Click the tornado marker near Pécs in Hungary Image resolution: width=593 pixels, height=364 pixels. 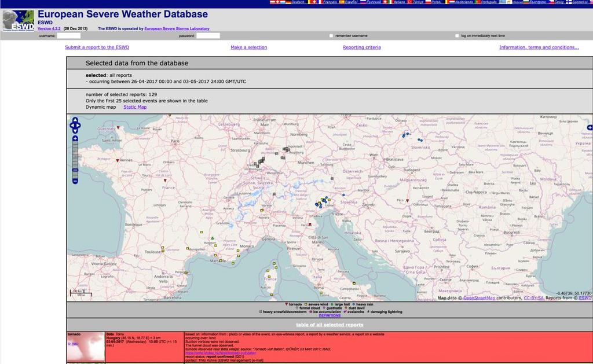pos(407,201)
